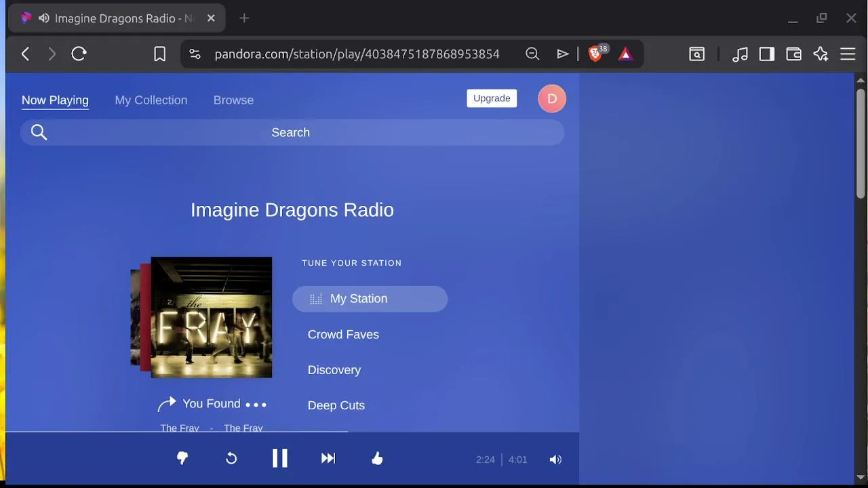The width and height of the screenshot is (868, 488).
Task: Click the browser back arrow
Action: coord(25,54)
